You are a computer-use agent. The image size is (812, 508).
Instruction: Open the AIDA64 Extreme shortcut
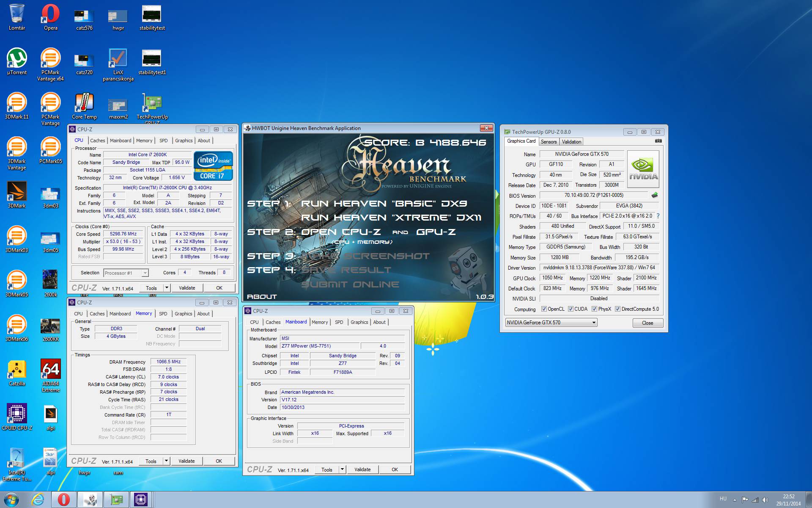(50, 375)
